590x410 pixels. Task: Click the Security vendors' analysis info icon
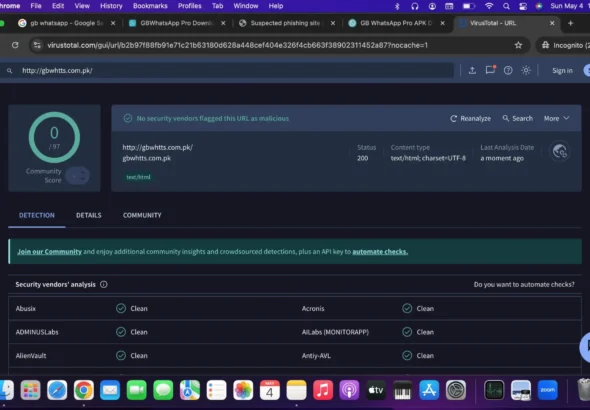(104, 284)
